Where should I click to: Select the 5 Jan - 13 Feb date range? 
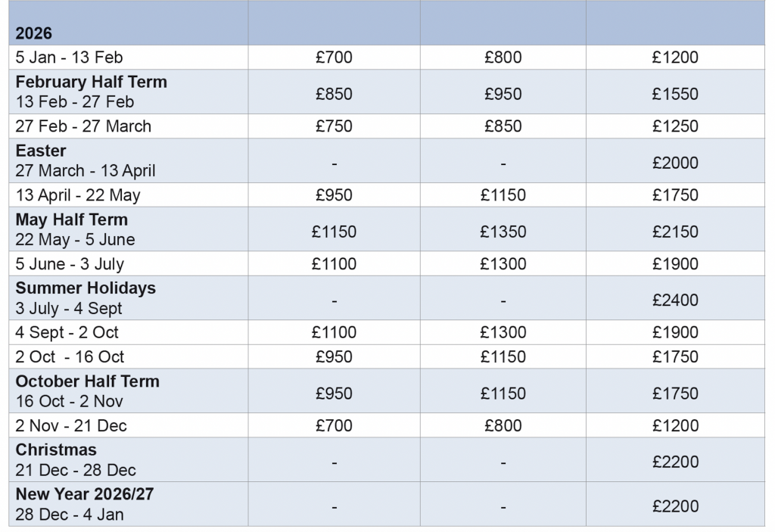tap(69, 58)
